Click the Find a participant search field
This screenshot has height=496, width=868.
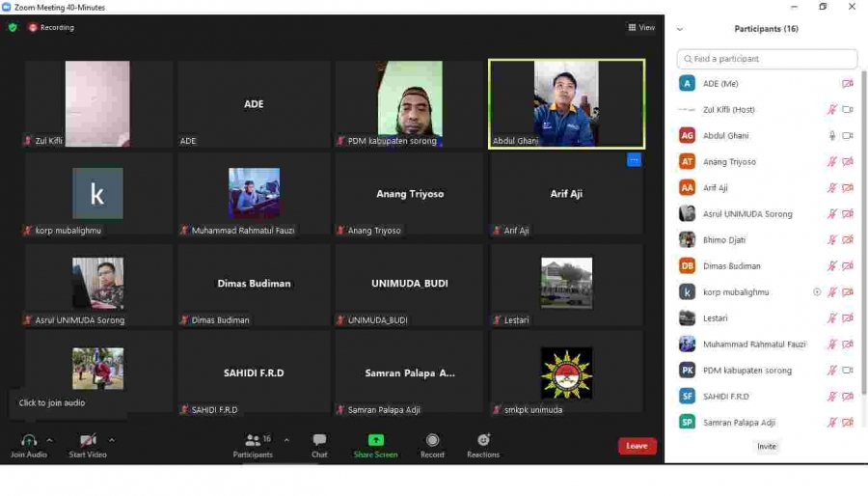pos(768,59)
